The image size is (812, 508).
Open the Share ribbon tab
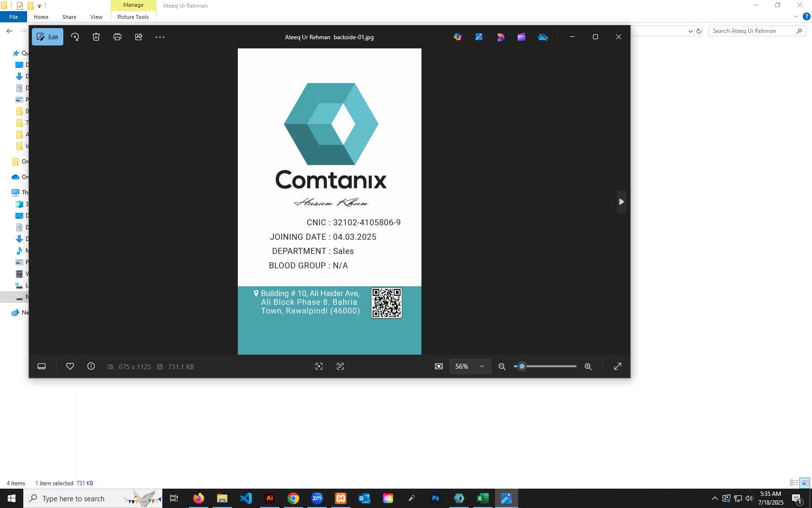point(69,17)
